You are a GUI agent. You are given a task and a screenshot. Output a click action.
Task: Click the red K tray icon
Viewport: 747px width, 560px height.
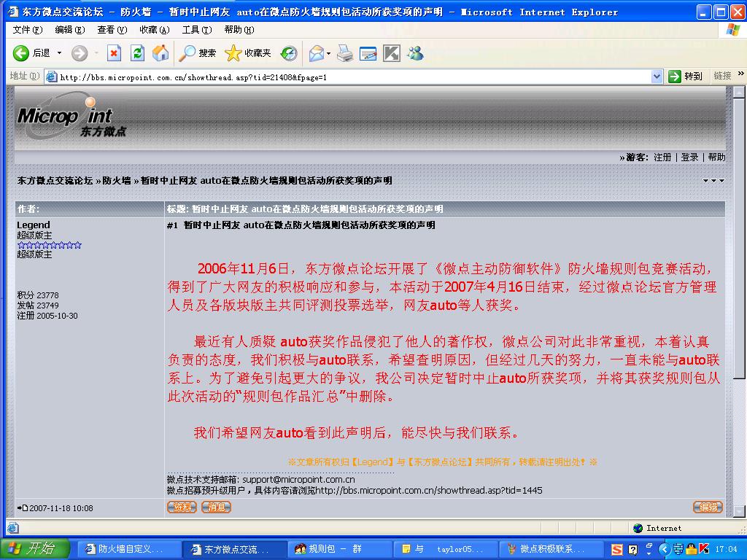click(704, 549)
